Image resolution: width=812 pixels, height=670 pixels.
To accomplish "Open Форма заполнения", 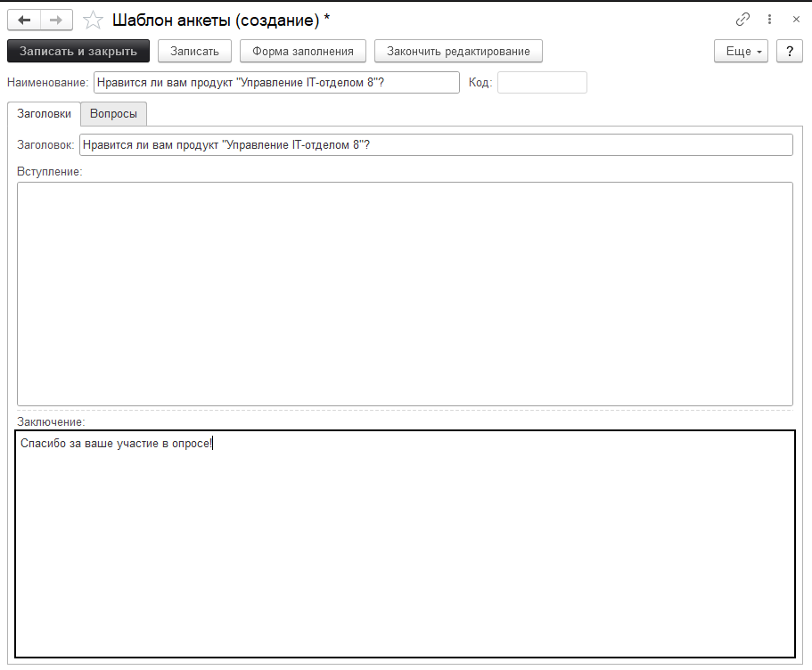I will (303, 52).
